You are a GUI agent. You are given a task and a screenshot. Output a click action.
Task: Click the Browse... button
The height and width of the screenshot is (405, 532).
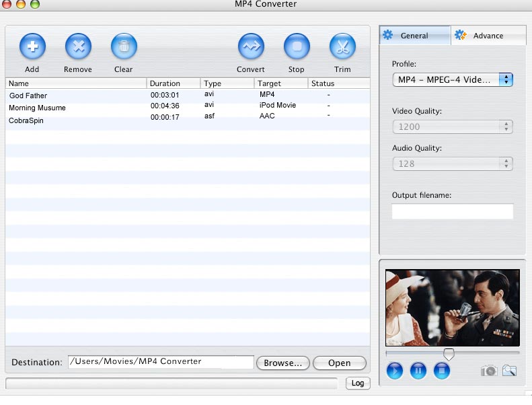pyautogui.click(x=282, y=363)
